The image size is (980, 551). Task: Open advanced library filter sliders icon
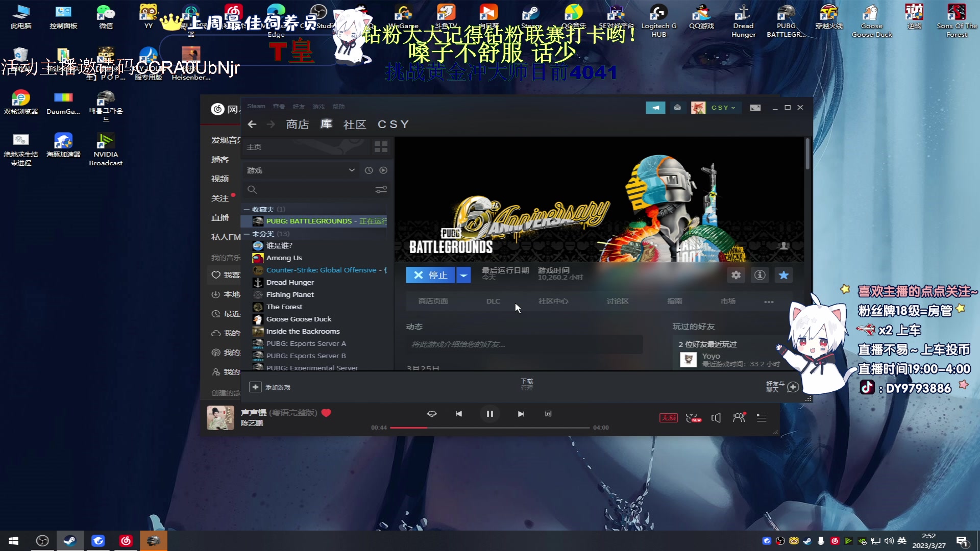[381, 190]
